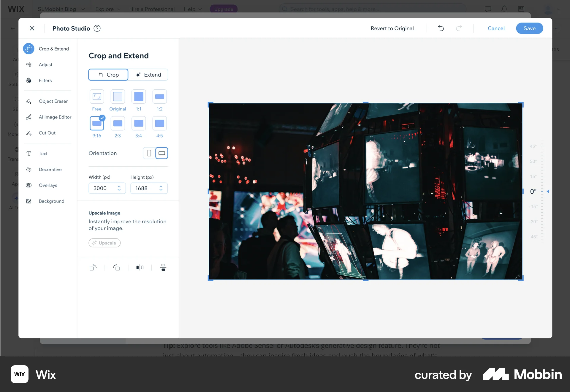Switch orientation to portrait
This screenshot has height=392, width=570.
[x=149, y=153]
